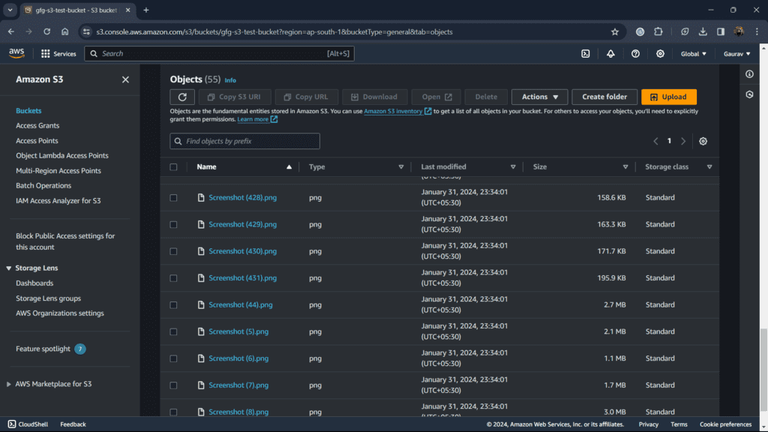Open browser three-dot menu

[x=757, y=32]
